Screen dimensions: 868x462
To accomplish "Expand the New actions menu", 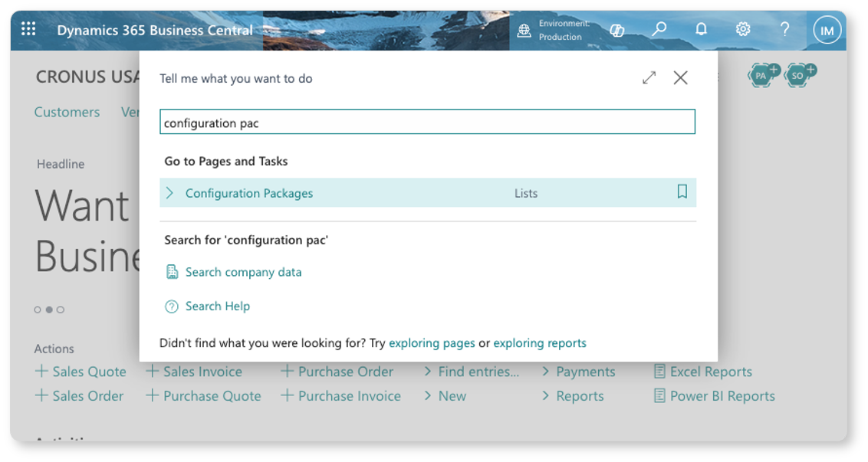I will tap(427, 395).
